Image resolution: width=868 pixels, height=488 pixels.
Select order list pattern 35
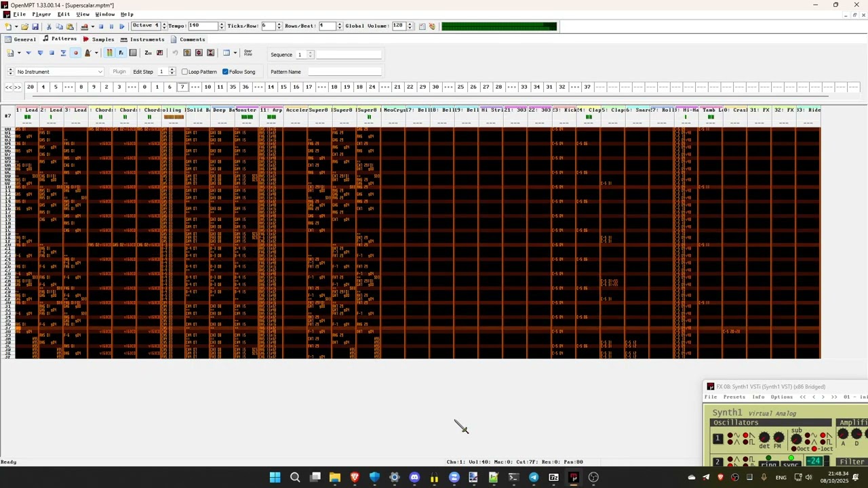pyautogui.click(x=233, y=87)
